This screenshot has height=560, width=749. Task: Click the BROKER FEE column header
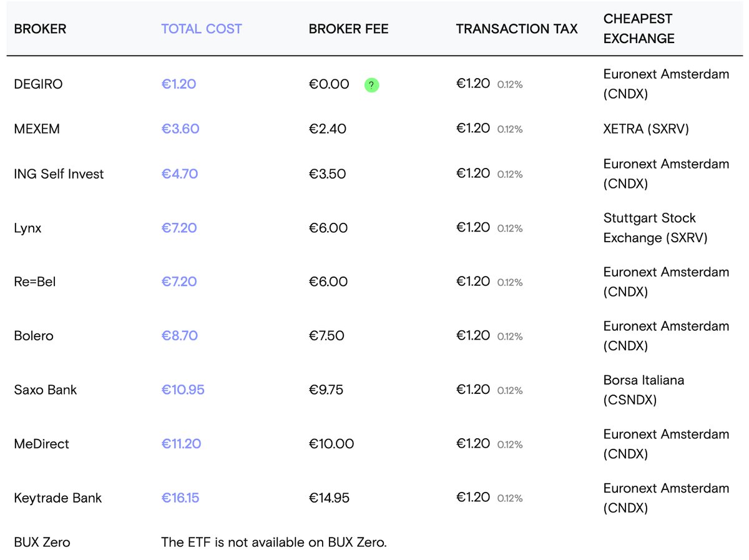point(348,29)
